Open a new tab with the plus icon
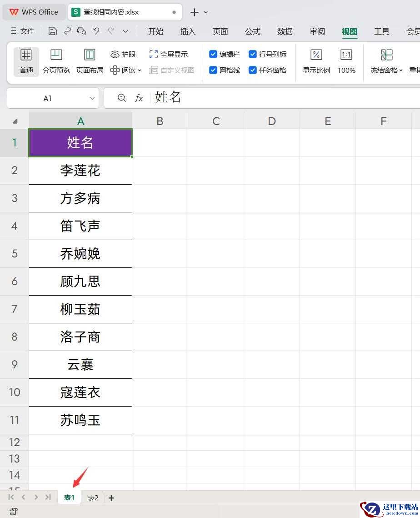Screen dimensions: 420x518 (195, 13)
